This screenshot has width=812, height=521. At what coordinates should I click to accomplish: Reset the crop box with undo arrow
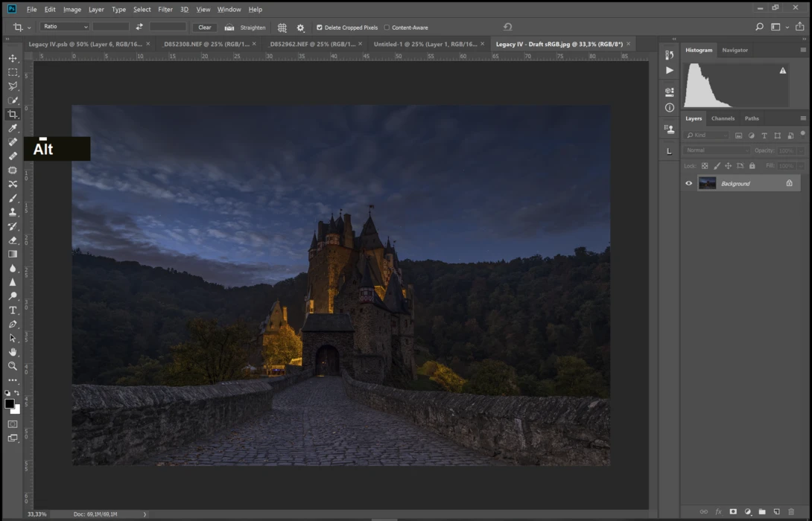click(x=507, y=27)
